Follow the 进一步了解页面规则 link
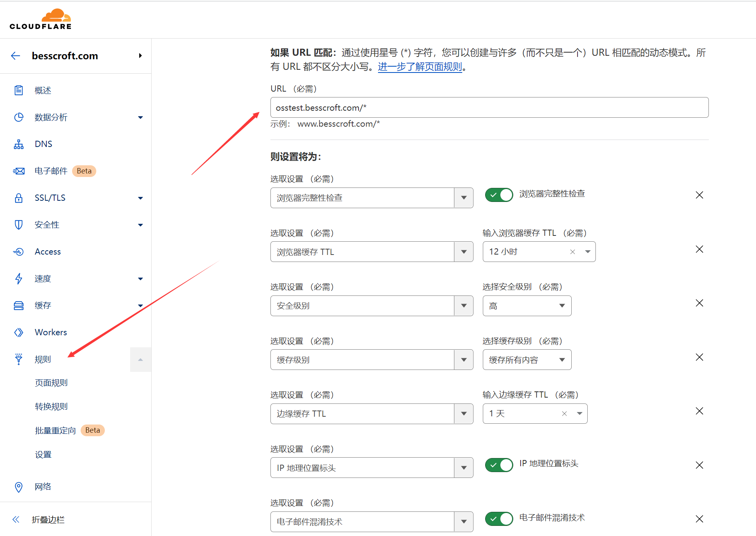Screen dimensions: 756x536 420,67
